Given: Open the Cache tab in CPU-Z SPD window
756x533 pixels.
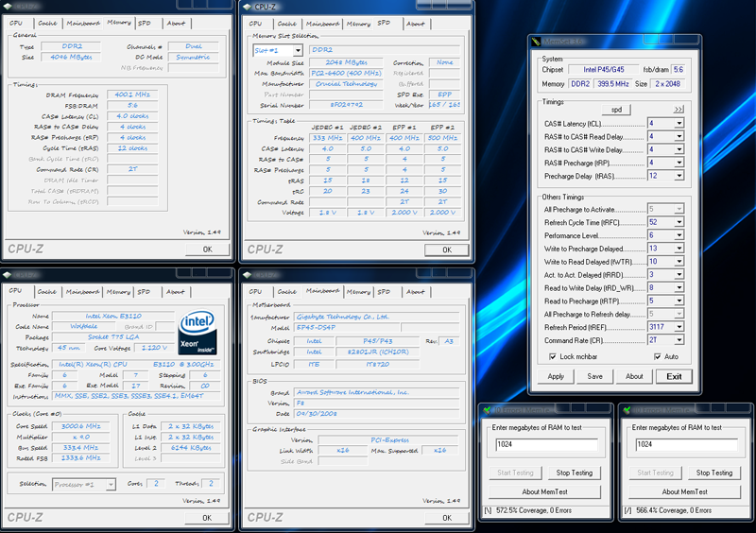Looking at the screenshot, I should pyautogui.click(x=287, y=24).
